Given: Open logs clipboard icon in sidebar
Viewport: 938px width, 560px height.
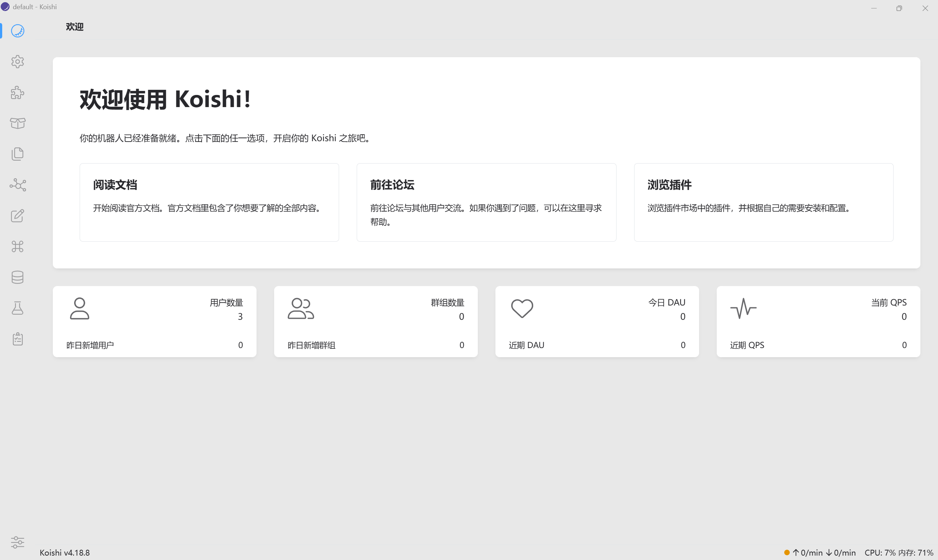Looking at the screenshot, I should [18, 339].
